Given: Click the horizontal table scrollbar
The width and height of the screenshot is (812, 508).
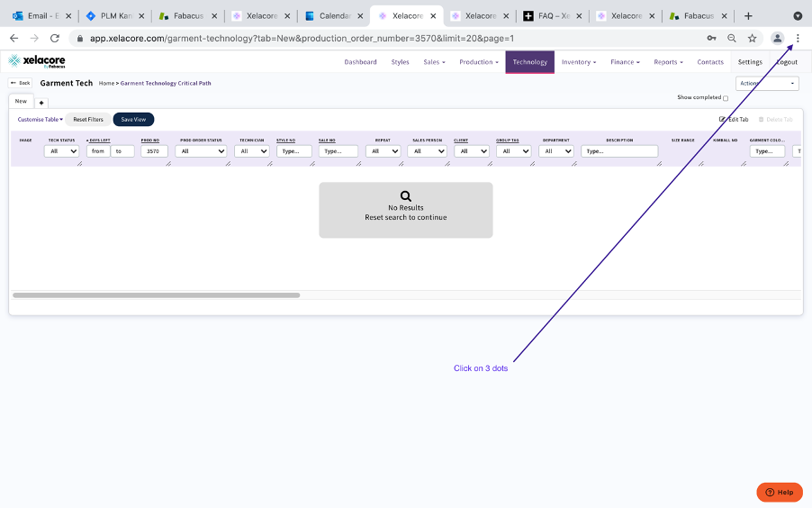Looking at the screenshot, I should coord(156,295).
